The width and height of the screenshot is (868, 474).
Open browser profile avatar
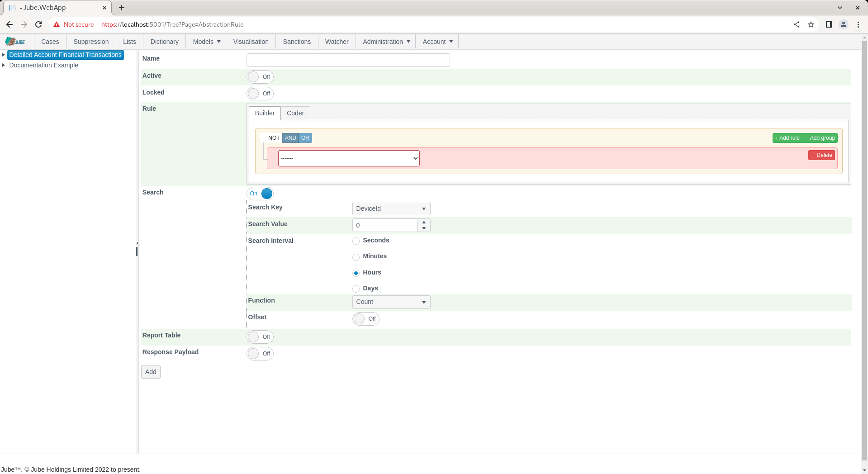(844, 24)
